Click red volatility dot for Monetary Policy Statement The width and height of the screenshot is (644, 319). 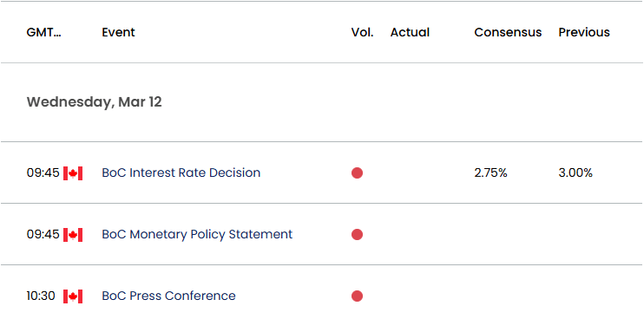click(x=357, y=235)
